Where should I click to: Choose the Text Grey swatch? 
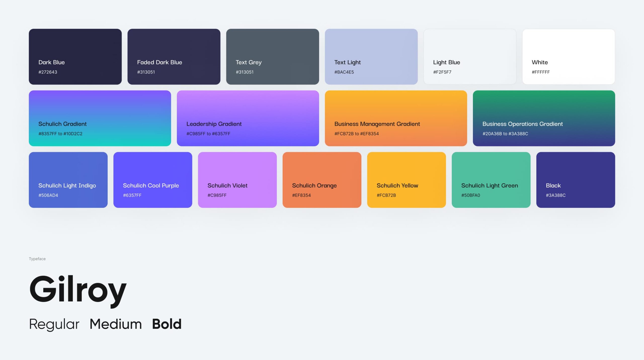[x=272, y=57]
